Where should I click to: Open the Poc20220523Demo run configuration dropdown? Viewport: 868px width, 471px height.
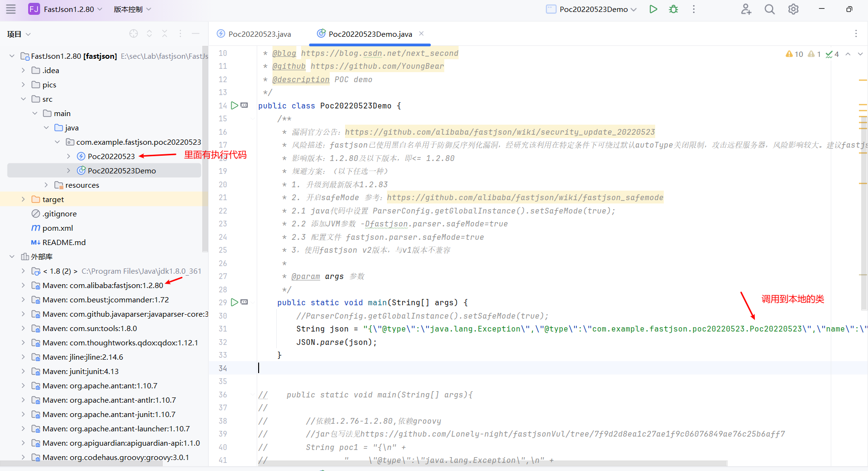[592, 9]
